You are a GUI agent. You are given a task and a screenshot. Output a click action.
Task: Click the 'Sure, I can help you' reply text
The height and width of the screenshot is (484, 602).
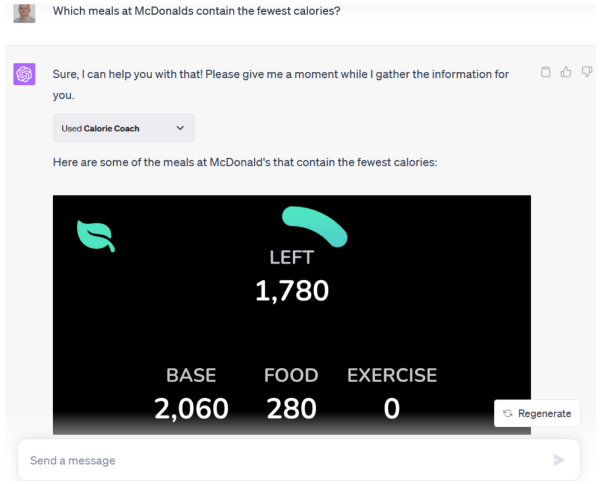tap(280, 74)
